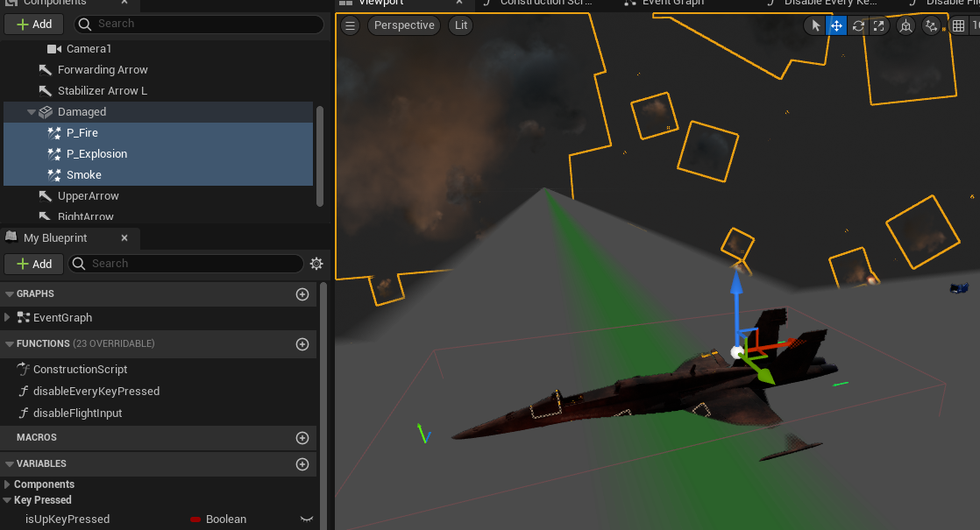The height and width of the screenshot is (530, 980).
Task: Select the UpperArrow component row
Action: pos(158,196)
